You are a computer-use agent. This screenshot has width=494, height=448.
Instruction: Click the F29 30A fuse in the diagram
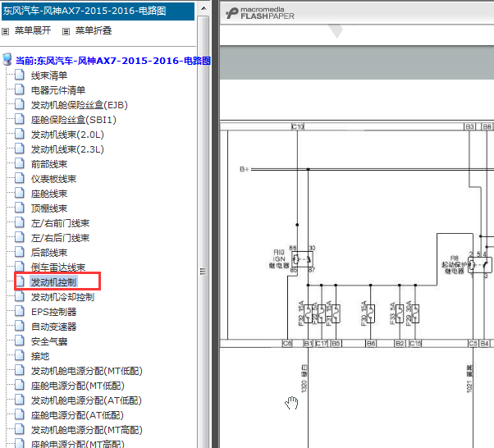point(415,313)
